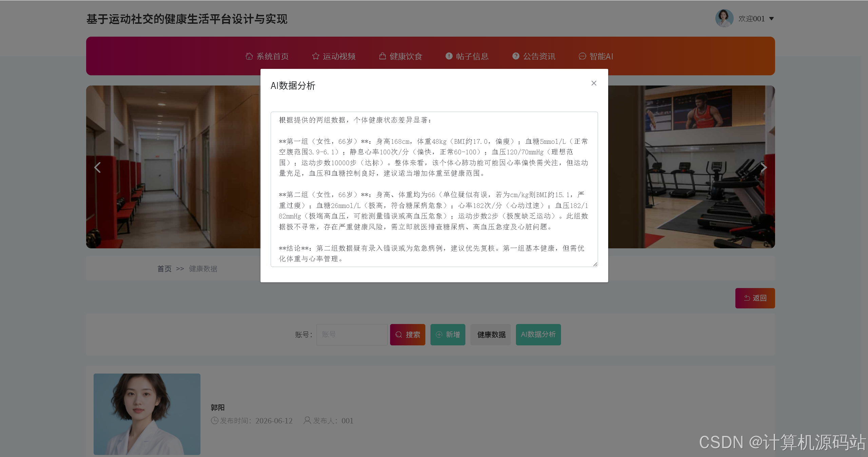Click the star icon next to 运动视频
The width and height of the screenshot is (868, 457).
tap(316, 56)
